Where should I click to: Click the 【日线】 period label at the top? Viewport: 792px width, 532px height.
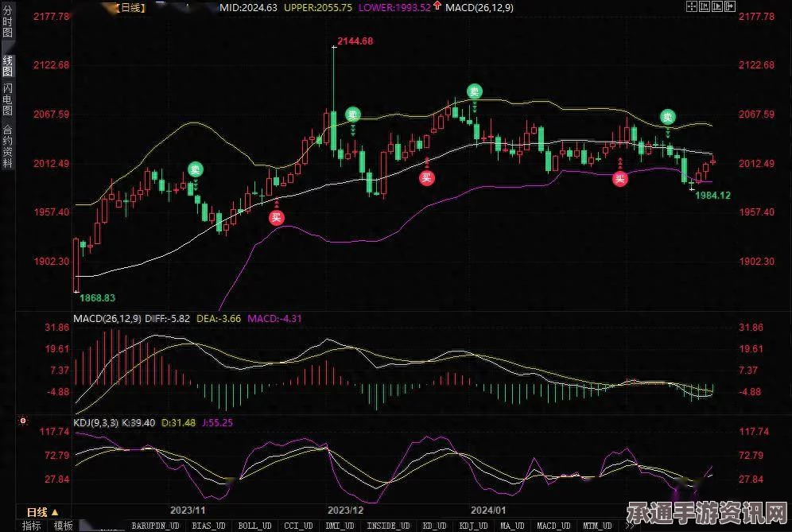130,8
